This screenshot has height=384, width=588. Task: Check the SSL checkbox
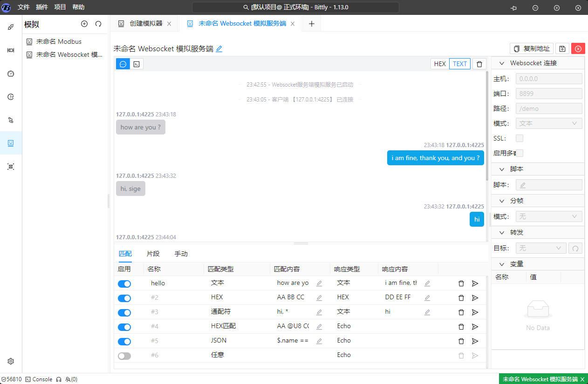point(520,138)
